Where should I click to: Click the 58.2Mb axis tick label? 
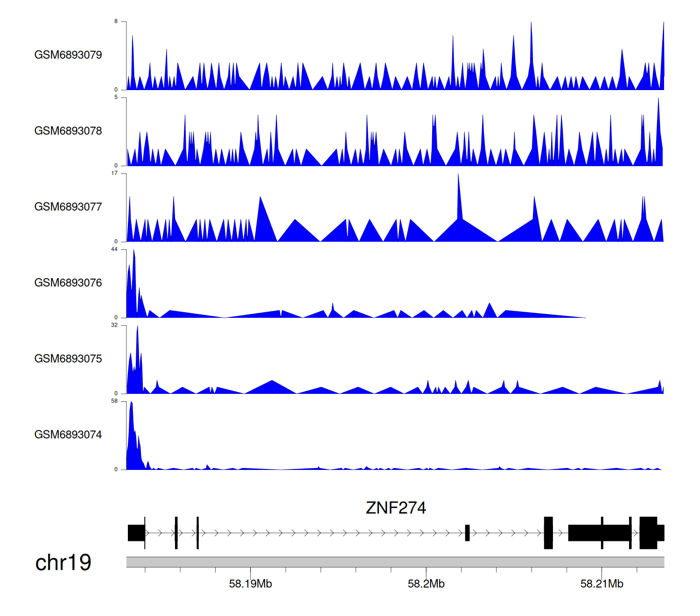click(x=426, y=584)
